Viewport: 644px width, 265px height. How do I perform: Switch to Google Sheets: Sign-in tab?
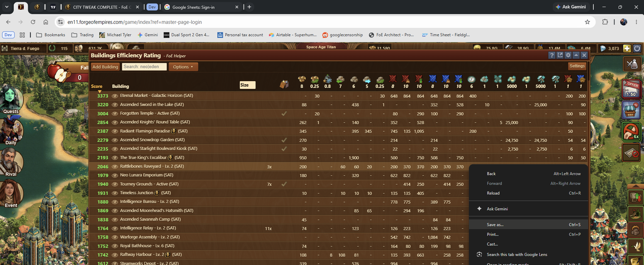point(202,7)
